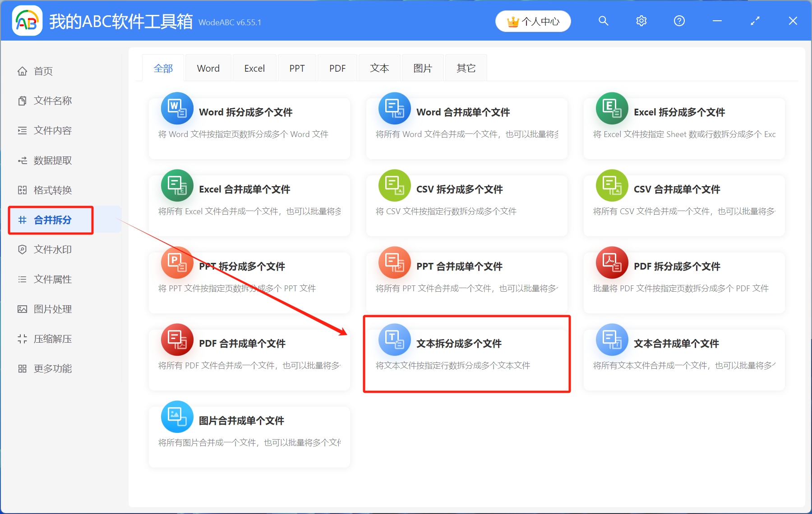Click the CSV 拆分成多个文件 tool icon

click(x=394, y=187)
